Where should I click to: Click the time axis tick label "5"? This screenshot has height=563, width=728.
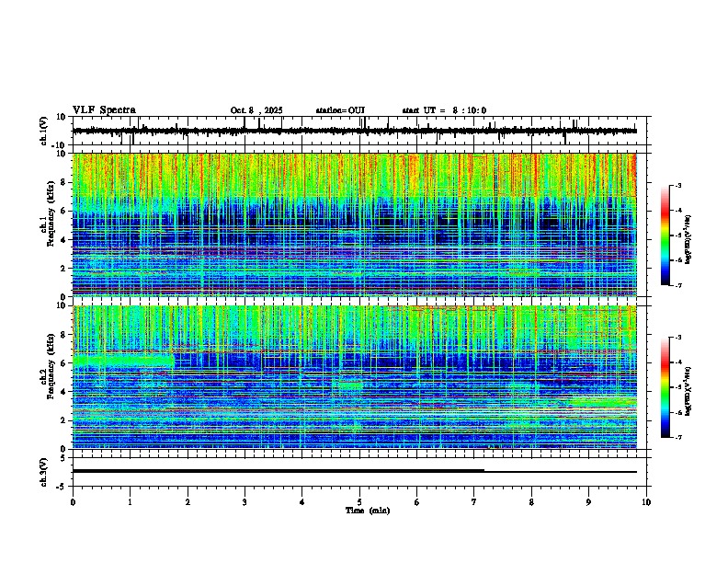coord(359,502)
